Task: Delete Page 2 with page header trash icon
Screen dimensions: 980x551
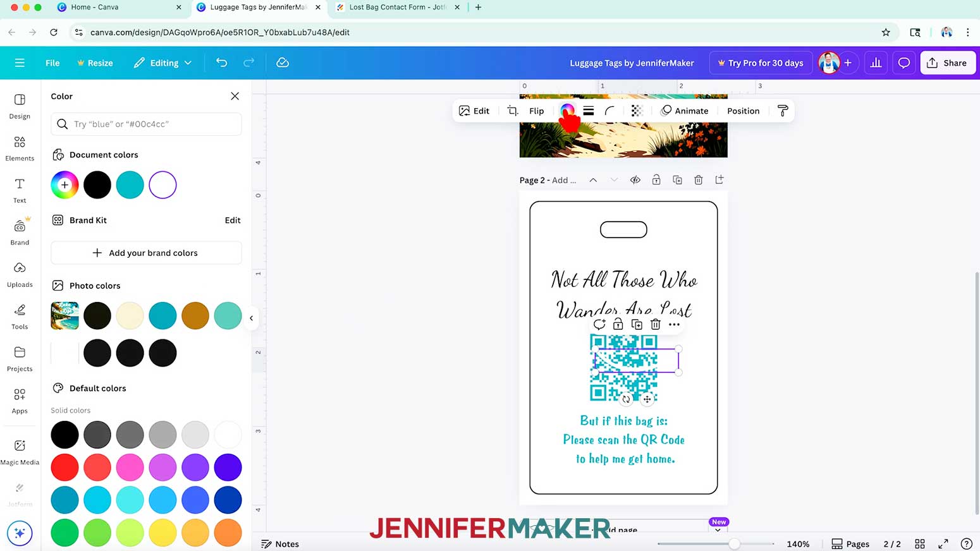Action: [698, 180]
